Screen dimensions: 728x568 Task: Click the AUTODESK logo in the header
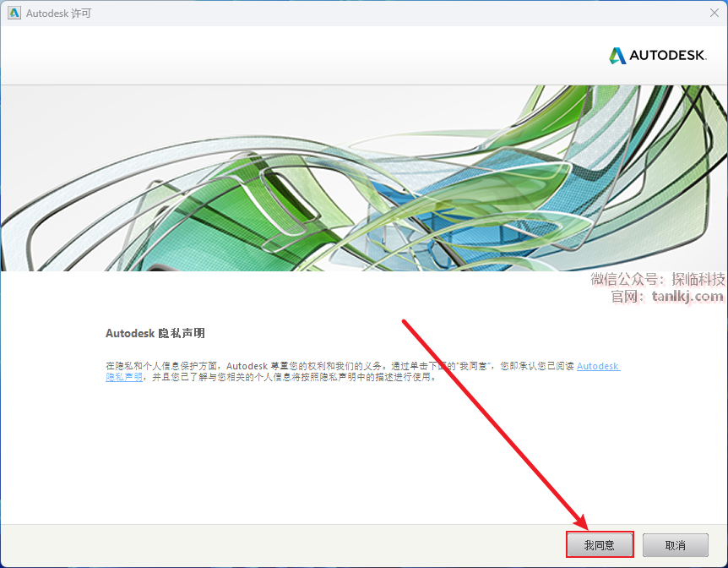pos(657,56)
